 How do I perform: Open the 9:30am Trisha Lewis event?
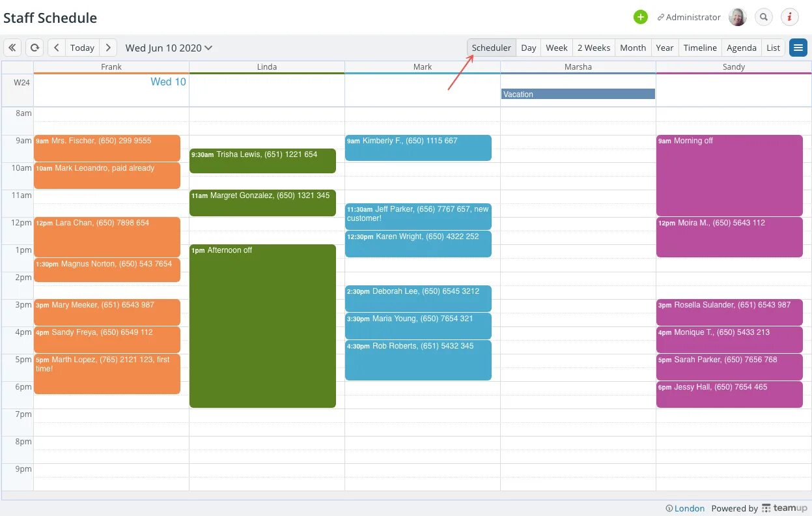262,161
